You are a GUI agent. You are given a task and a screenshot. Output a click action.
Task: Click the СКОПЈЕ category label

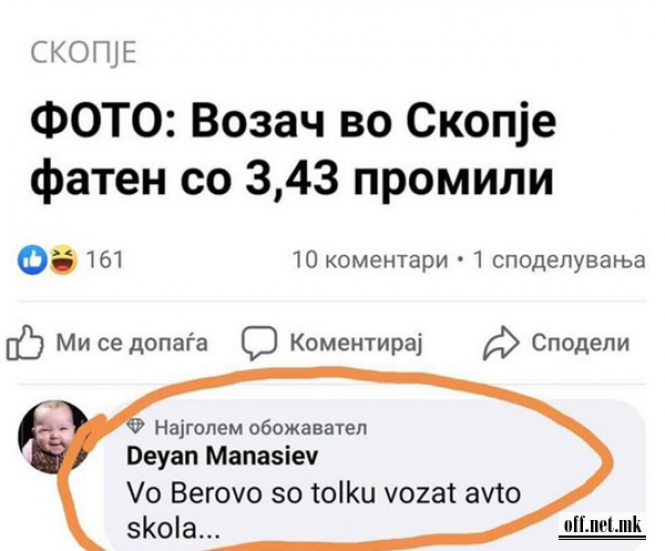(84, 53)
